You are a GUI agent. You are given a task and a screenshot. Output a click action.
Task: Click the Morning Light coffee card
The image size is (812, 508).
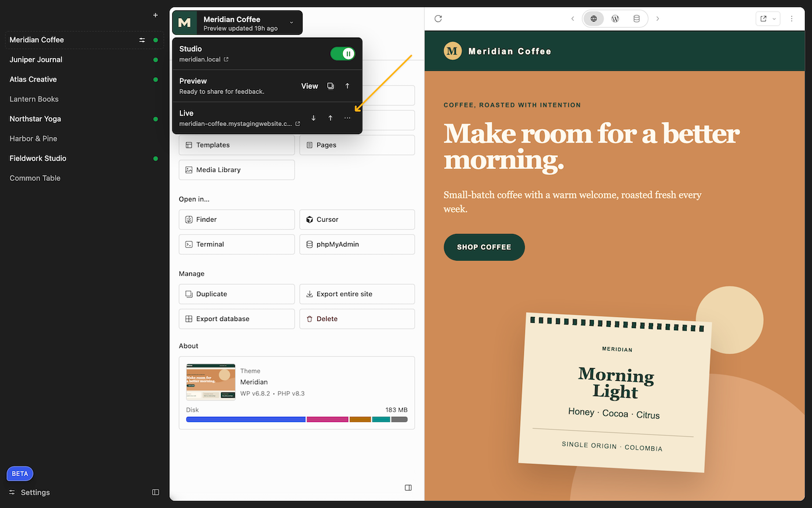(616, 393)
